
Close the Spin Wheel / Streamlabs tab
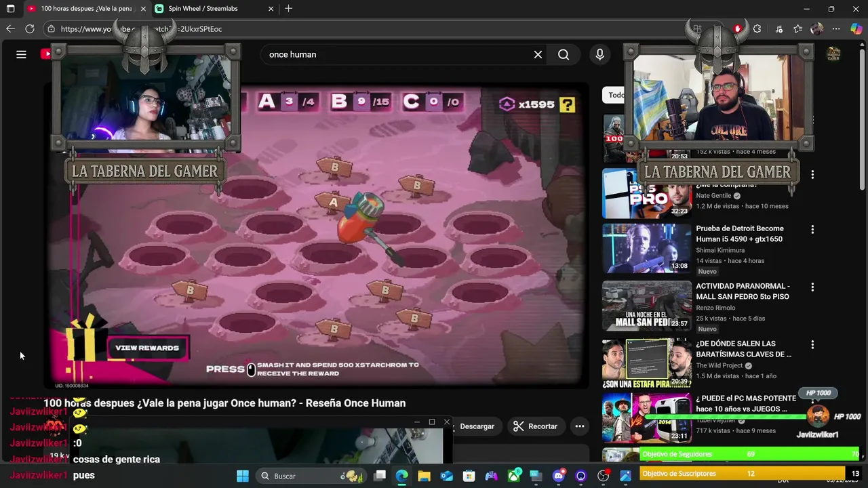click(x=271, y=9)
